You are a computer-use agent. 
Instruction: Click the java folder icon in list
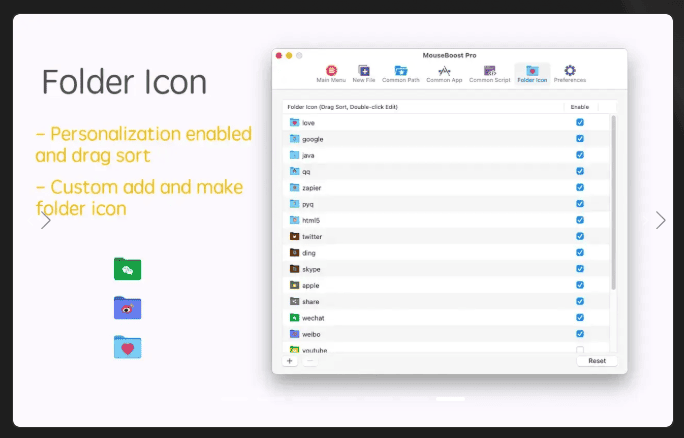point(294,155)
